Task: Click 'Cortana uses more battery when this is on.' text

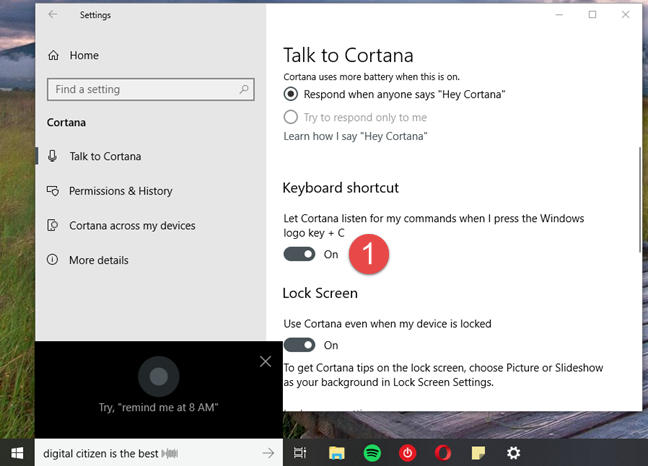Action: 372,77
